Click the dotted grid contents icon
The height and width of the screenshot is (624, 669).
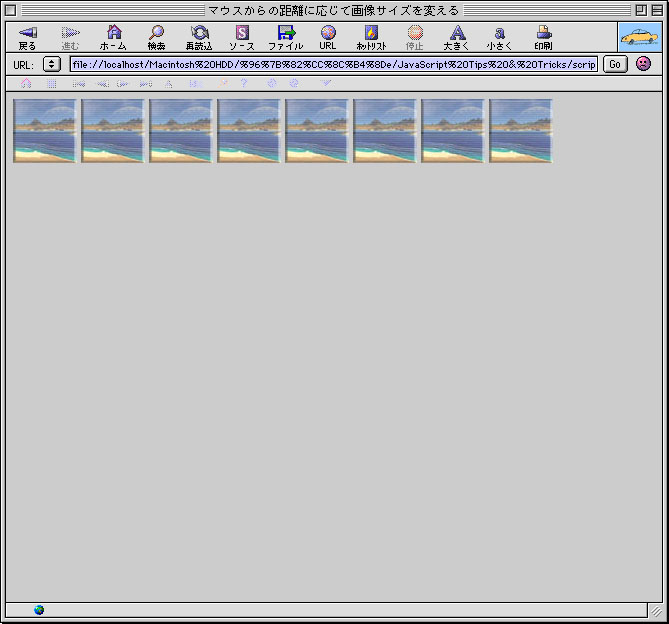pos(52,84)
